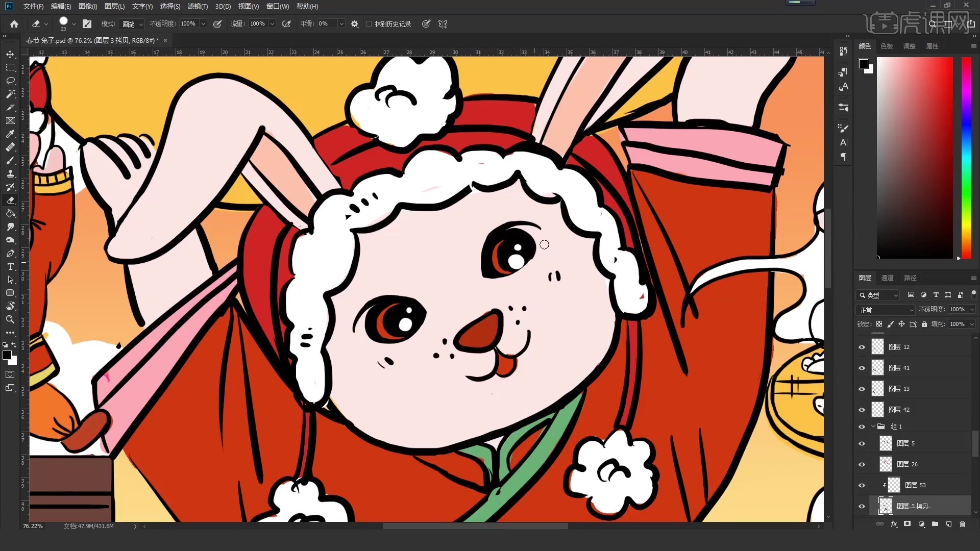Viewport: 980px width, 551px height.
Task: Select the Eyedropper tool
Action: [x=10, y=134]
